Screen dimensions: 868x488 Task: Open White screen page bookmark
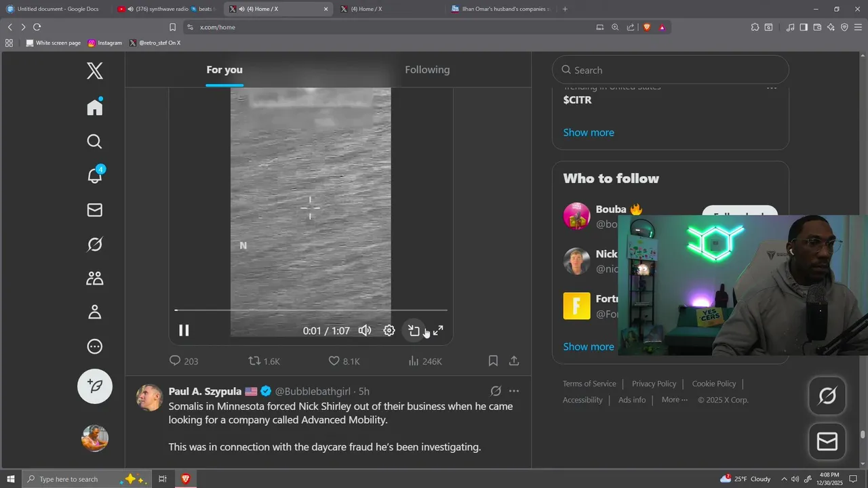click(53, 43)
